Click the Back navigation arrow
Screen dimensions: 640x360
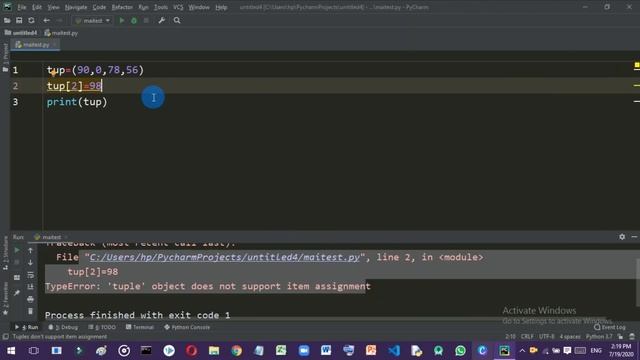[x=47, y=20]
